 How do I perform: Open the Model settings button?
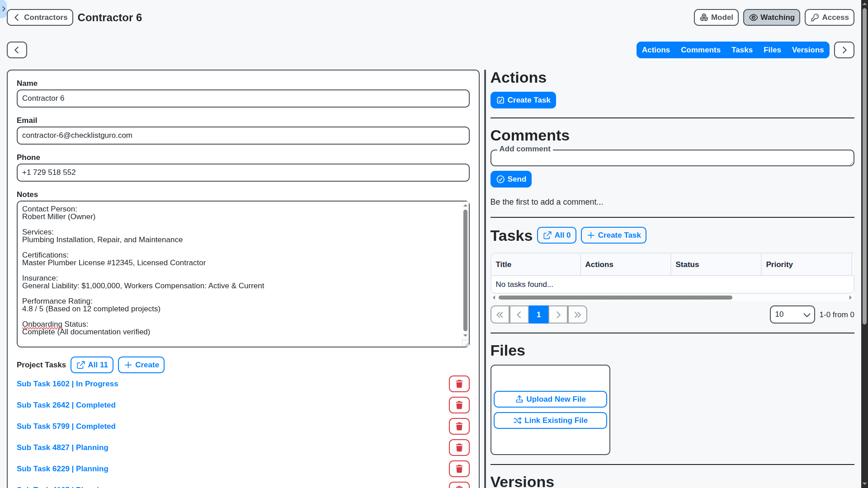coord(716,18)
